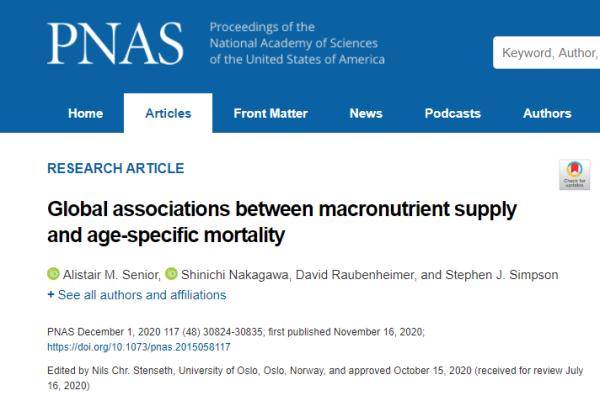Expand See all authors and affiliations

tap(136, 295)
